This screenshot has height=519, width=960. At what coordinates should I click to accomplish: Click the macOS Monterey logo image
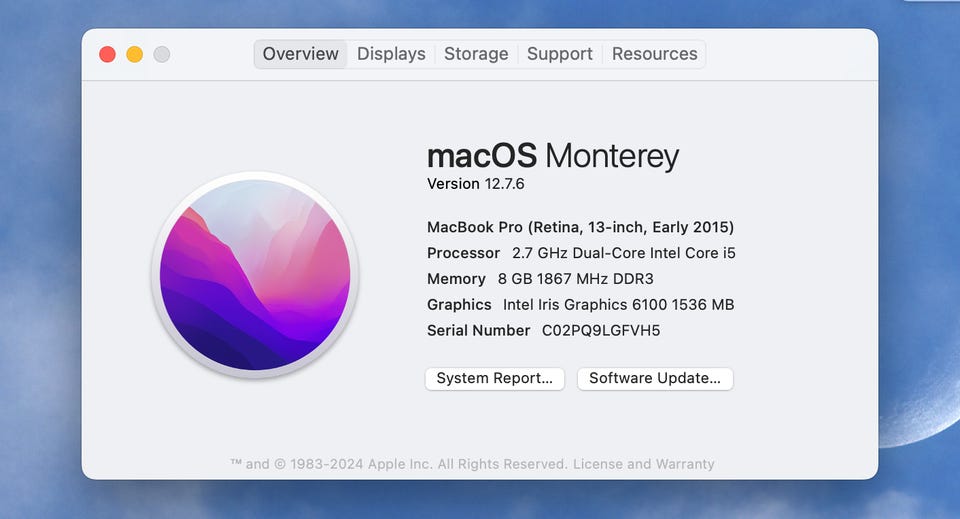coord(255,274)
